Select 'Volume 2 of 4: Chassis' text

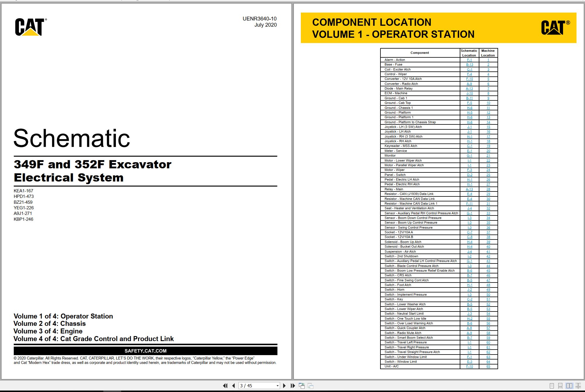(x=50, y=323)
